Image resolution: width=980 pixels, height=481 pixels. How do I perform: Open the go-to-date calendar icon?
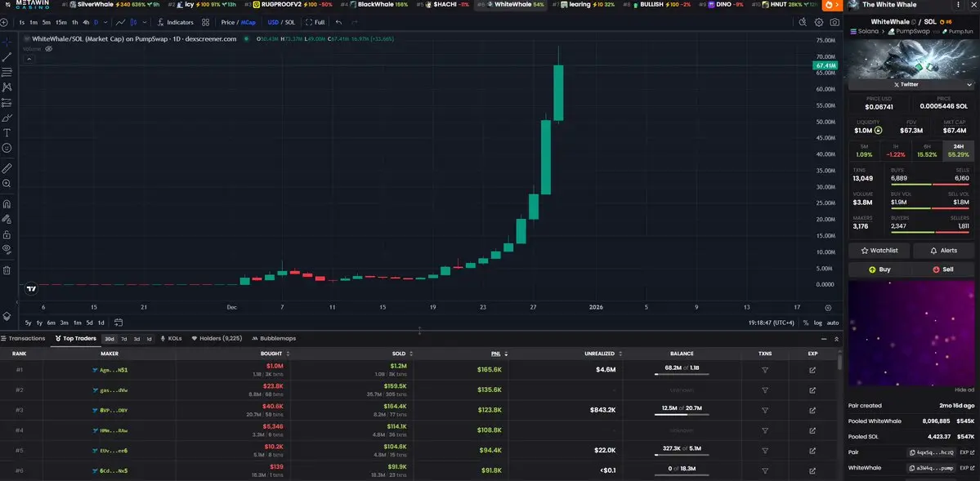pos(119,323)
